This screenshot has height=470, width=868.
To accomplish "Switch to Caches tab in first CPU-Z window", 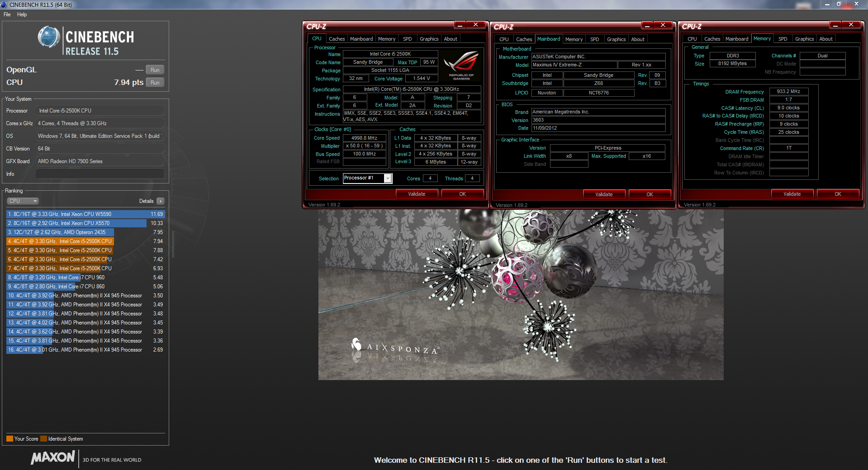I will pos(337,39).
